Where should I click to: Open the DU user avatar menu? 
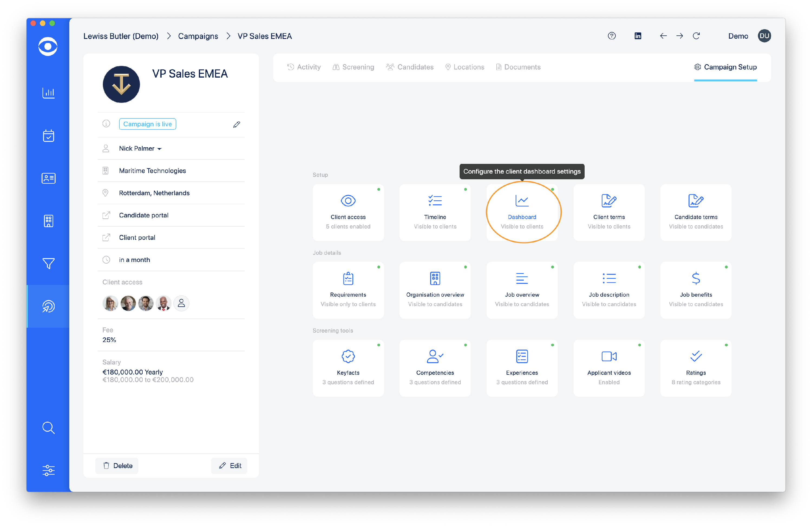click(764, 35)
